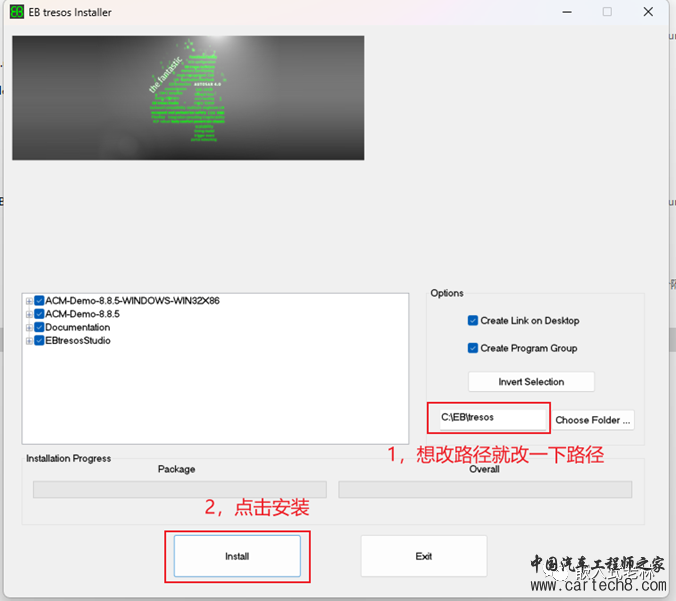Select the ACM-Demo-8.8.5 row label
The height and width of the screenshot is (601, 676).
82,314
